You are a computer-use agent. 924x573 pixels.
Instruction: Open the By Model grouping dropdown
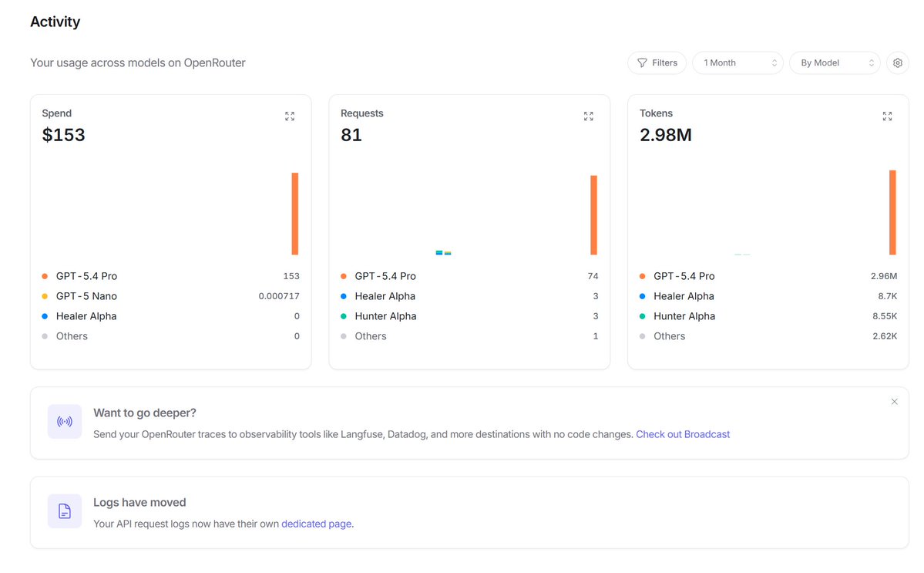835,63
